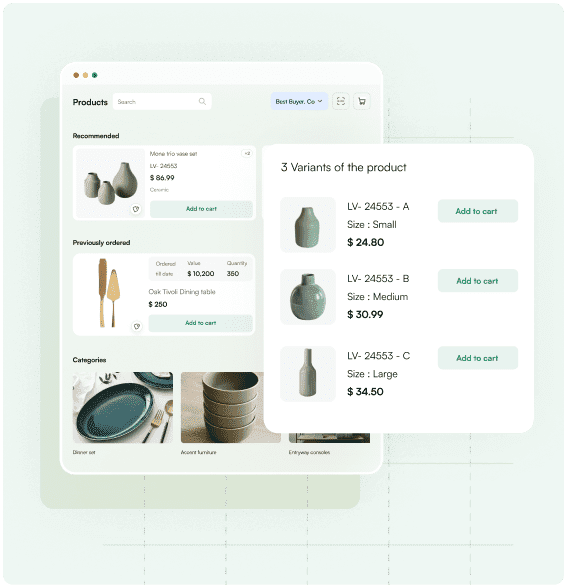
Task: Click the green window control dot
Action: tap(95, 75)
